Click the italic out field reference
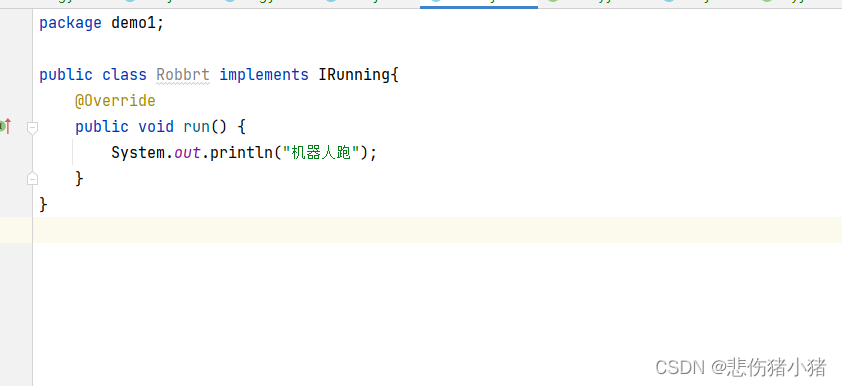Image resolution: width=842 pixels, height=386 pixels. pos(187,153)
